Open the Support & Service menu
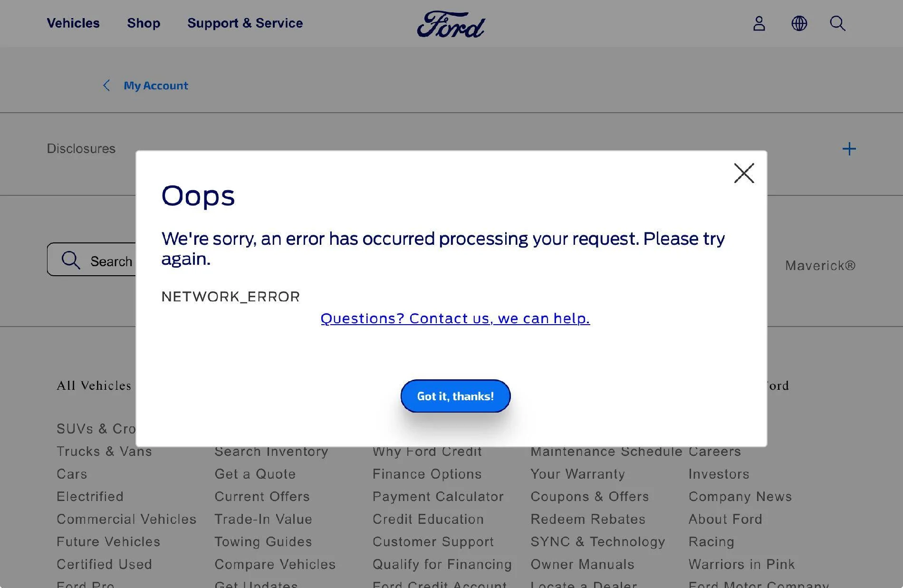 245,23
